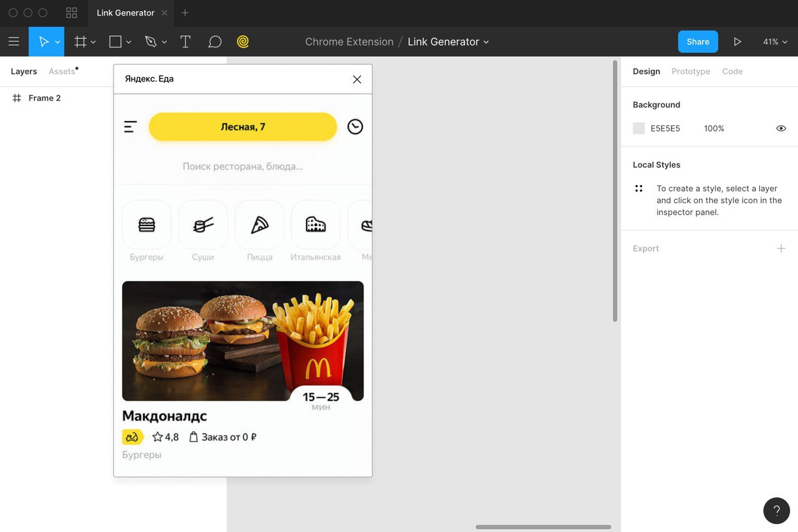Switch to the Prototype tab
This screenshot has width=798, height=532.
[x=691, y=72]
